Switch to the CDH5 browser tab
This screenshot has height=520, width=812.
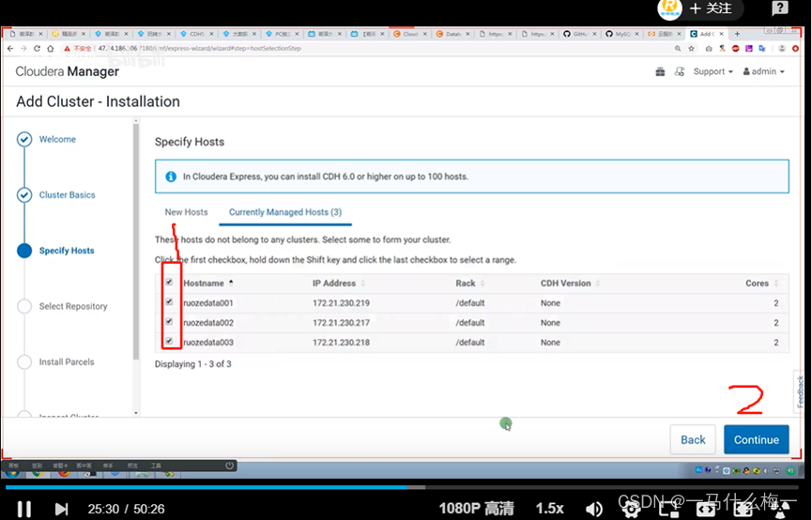[x=196, y=34]
